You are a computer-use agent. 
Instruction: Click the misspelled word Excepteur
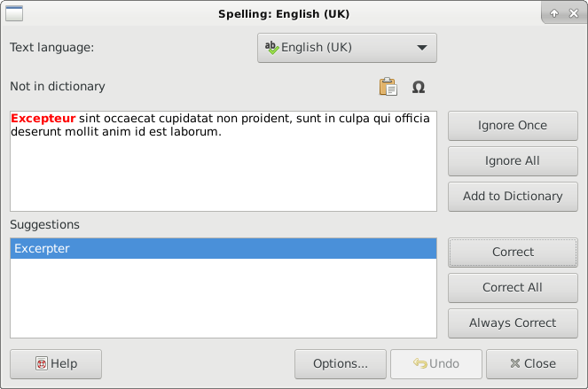point(43,119)
